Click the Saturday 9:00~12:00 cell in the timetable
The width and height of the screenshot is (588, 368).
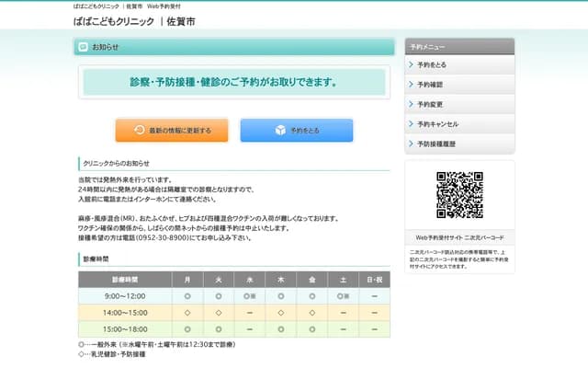[343, 296]
